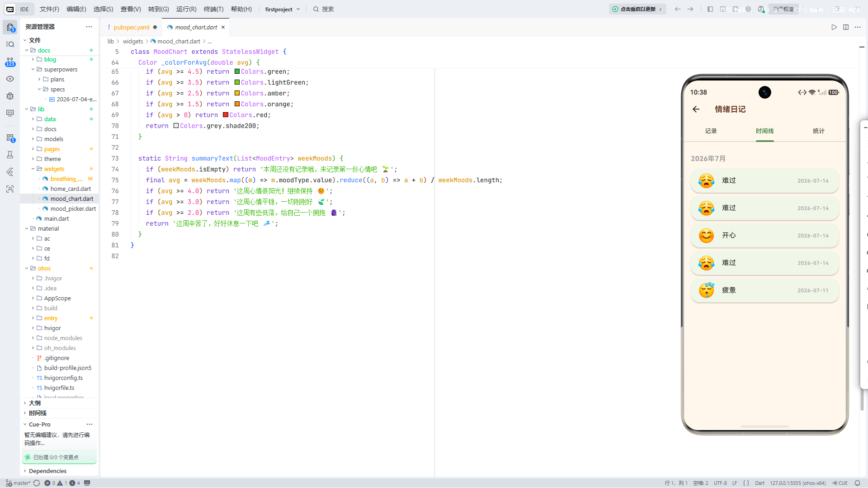Split the editor to the right
The image size is (868, 488).
(846, 27)
